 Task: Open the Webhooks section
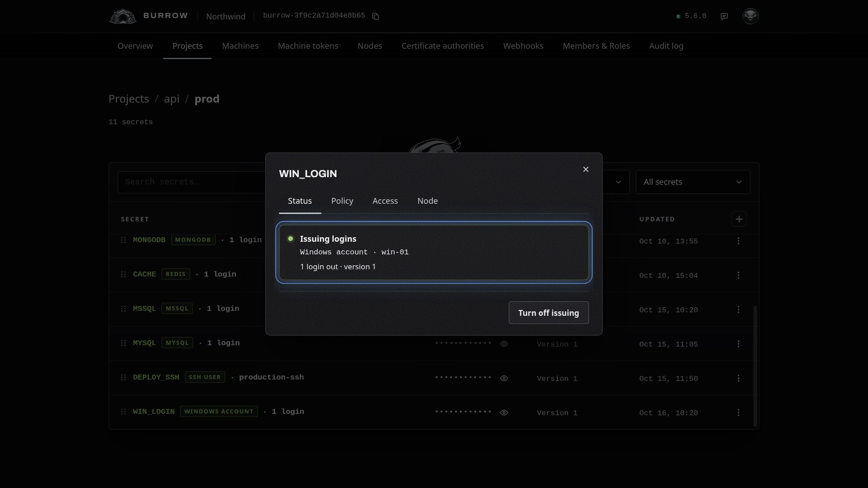524,46
